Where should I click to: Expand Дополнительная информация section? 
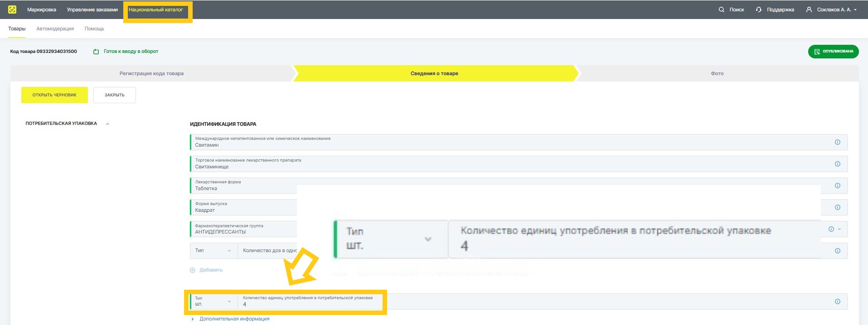234,319
